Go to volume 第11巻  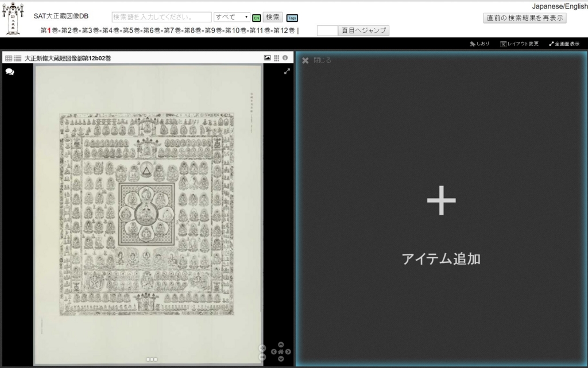pos(260,30)
